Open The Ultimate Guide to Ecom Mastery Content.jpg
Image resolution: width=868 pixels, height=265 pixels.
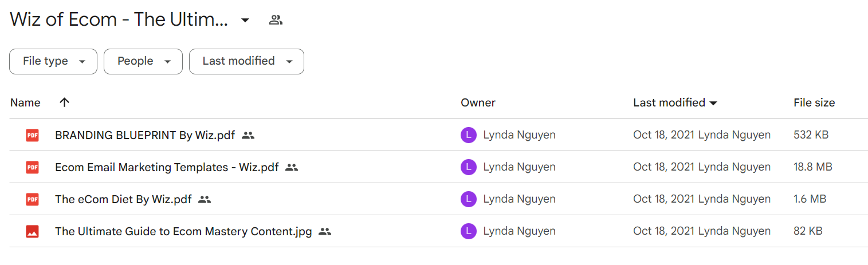click(x=183, y=232)
